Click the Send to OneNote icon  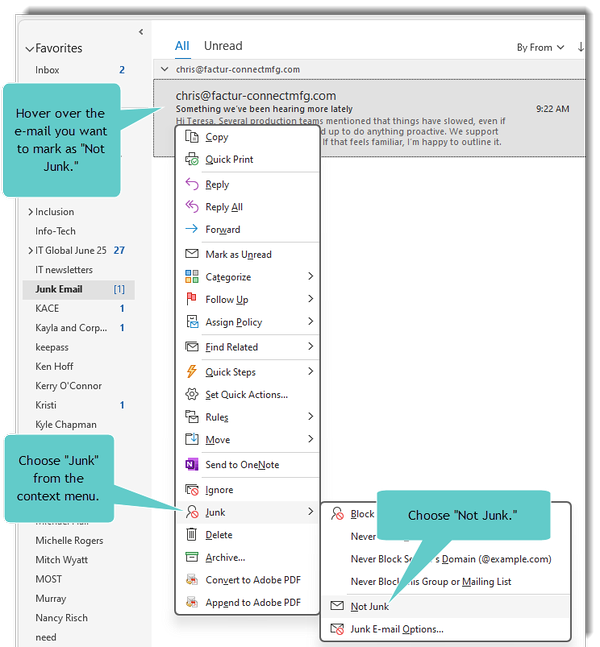point(193,465)
